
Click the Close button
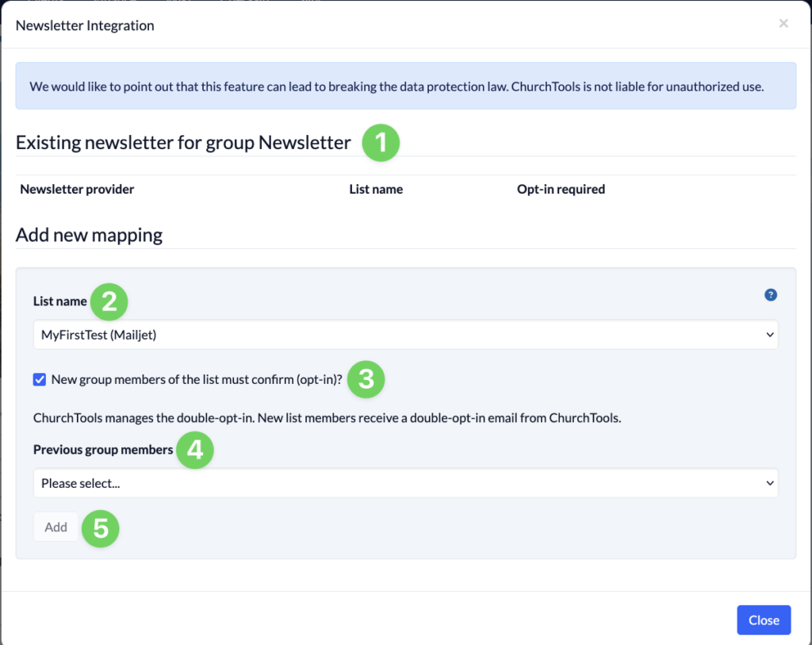(x=763, y=620)
